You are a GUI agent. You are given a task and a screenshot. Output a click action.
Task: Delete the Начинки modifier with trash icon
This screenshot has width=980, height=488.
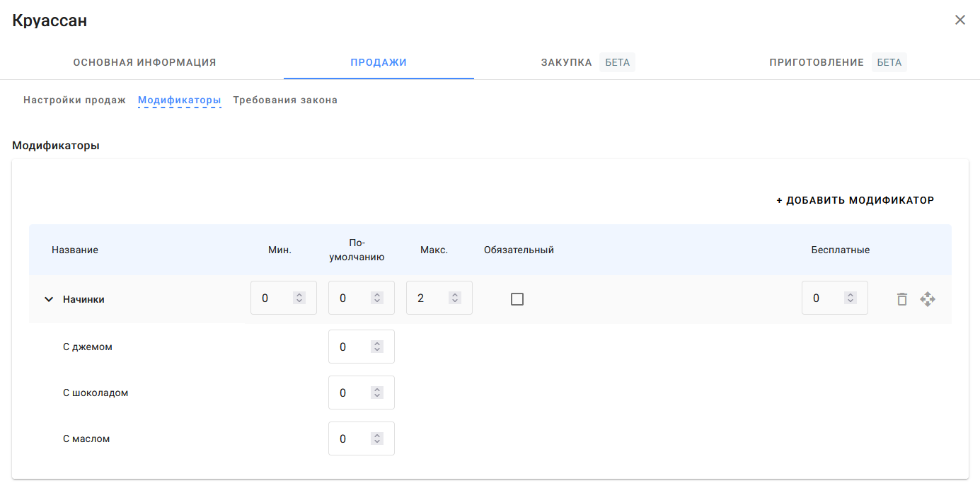point(901,299)
